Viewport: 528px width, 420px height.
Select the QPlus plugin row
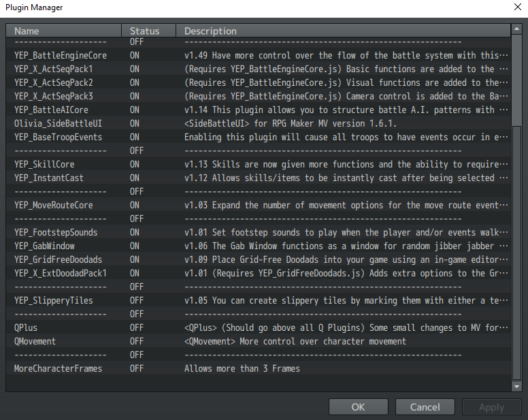click(x=259, y=327)
